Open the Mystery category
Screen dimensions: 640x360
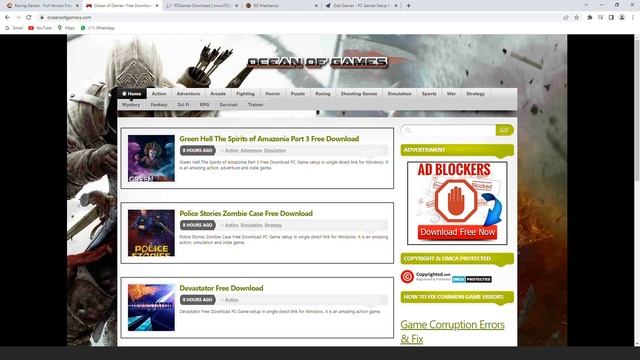pos(131,104)
